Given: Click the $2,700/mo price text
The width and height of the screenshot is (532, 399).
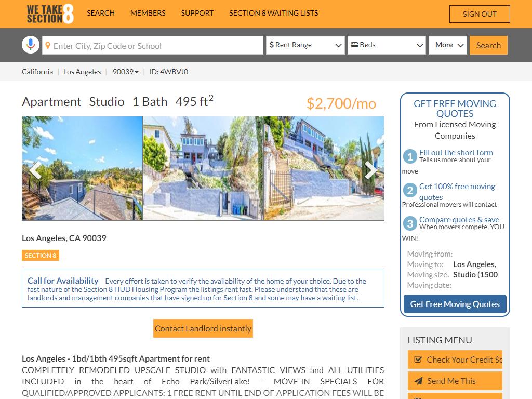Looking at the screenshot, I should [341, 103].
